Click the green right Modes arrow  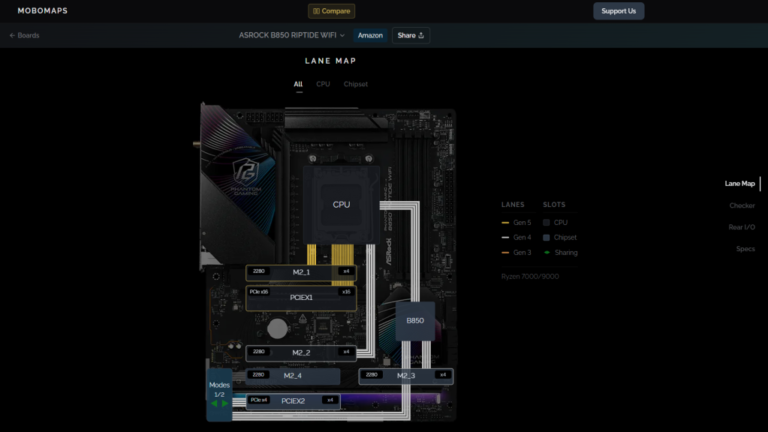point(225,404)
